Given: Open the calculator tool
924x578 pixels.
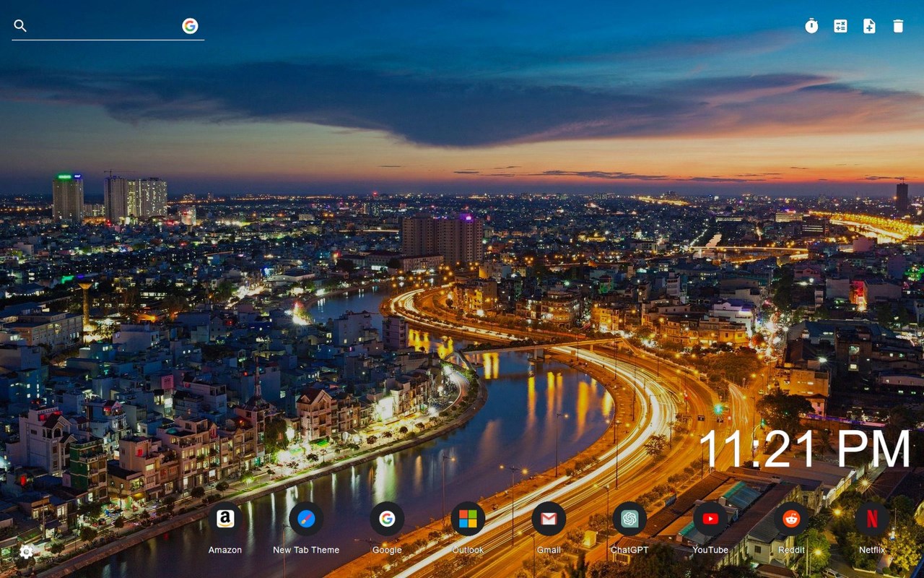Looking at the screenshot, I should [x=840, y=26].
